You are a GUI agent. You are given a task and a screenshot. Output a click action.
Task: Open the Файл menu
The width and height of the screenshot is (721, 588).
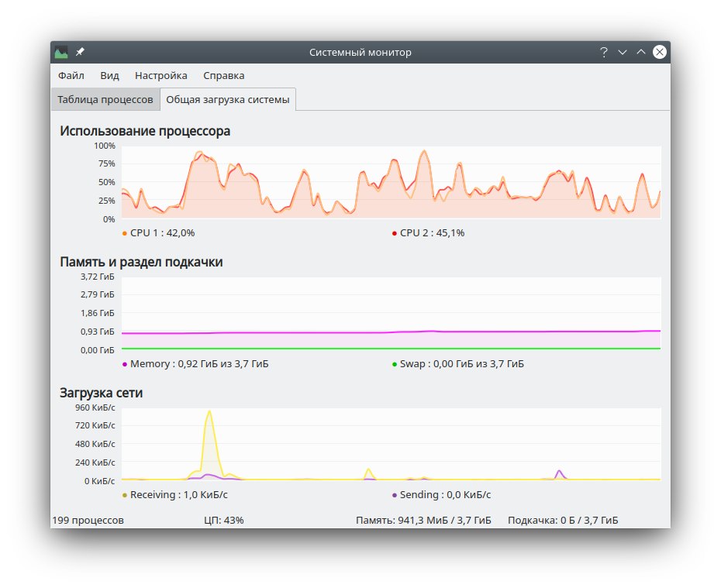pyautogui.click(x=71, y=76)
